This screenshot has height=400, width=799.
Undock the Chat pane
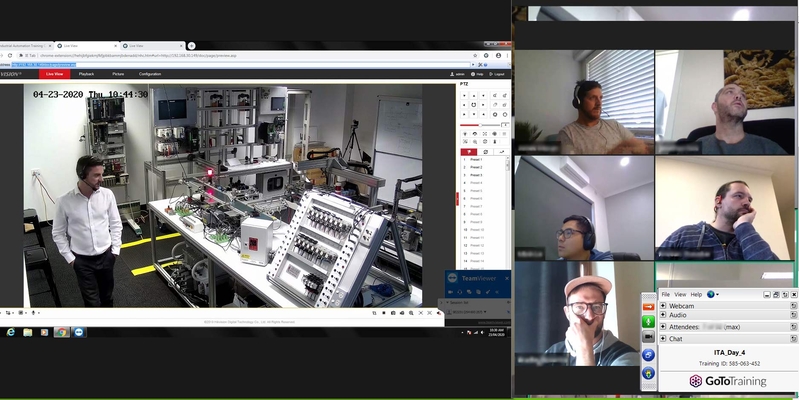tap(793, 338)
